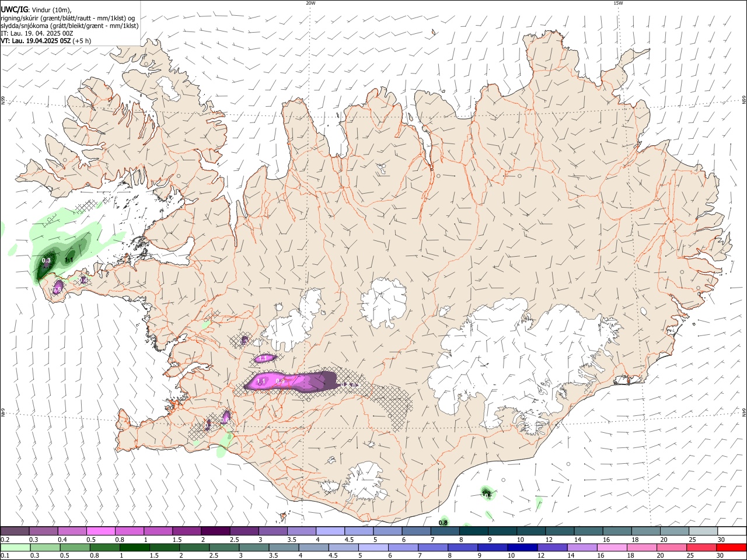This screenshot has width=747, height=560.
Task: Select the purple-pink swatch labelled 1
Action: (x=158, y=531)
